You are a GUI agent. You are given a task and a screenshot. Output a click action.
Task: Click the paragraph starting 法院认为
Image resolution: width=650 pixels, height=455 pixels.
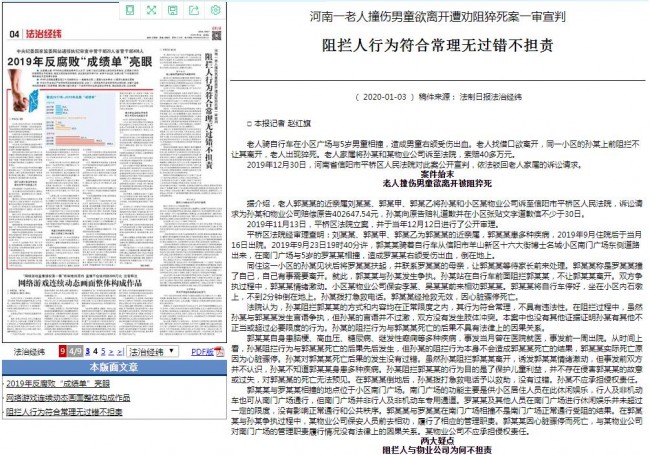[437, 317]
